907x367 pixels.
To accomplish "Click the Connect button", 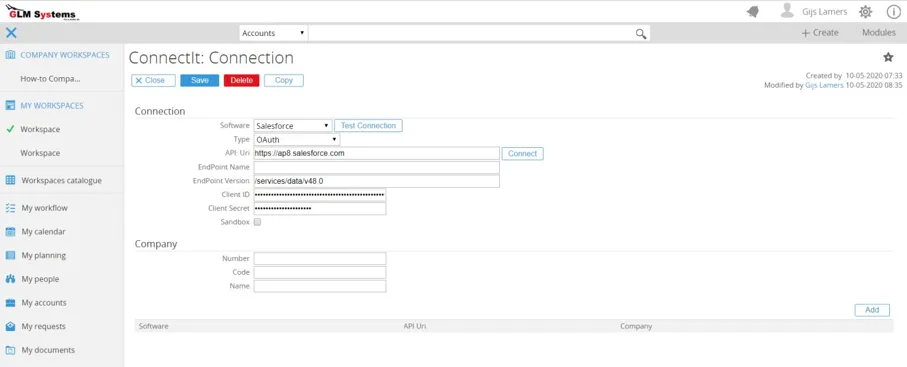I will pos(522,153).
